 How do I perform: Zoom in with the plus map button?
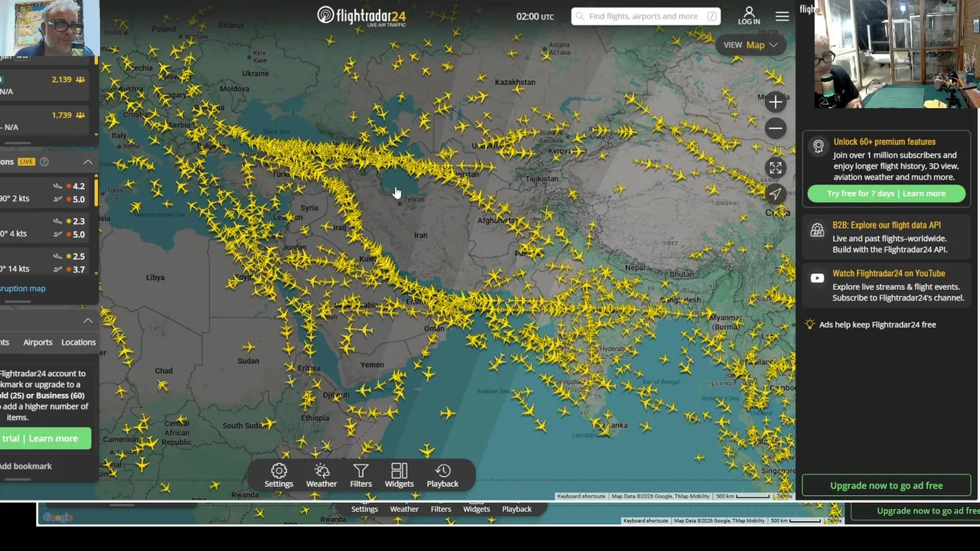[x=776, y=102]
